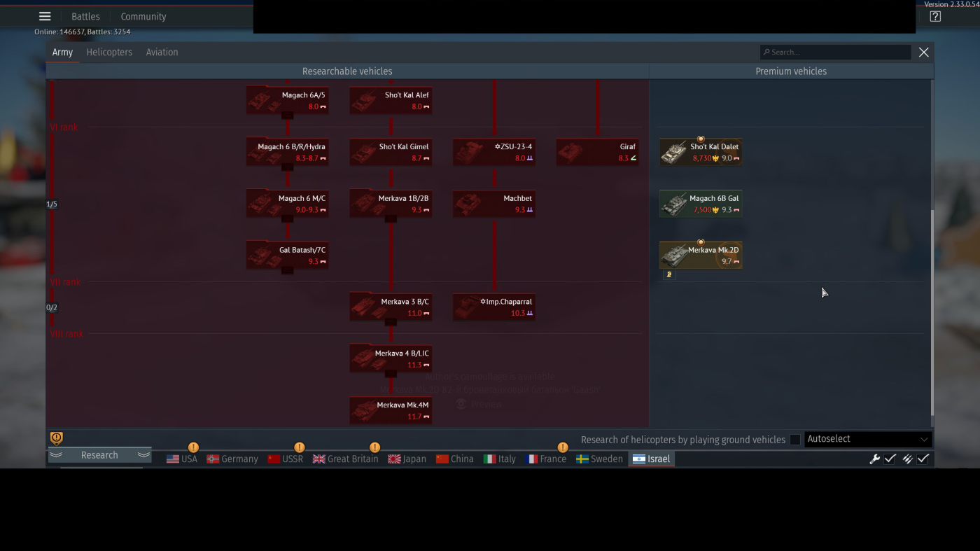Image resolution: width=980 pixels, height=551 pixels.
Task: Select the ZSU-23-4 vehicle card
Action: click(494, 151)
